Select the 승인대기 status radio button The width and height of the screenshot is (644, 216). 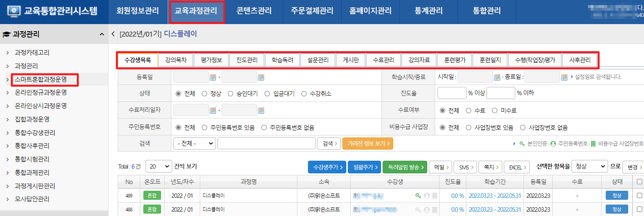click(231, 94)
